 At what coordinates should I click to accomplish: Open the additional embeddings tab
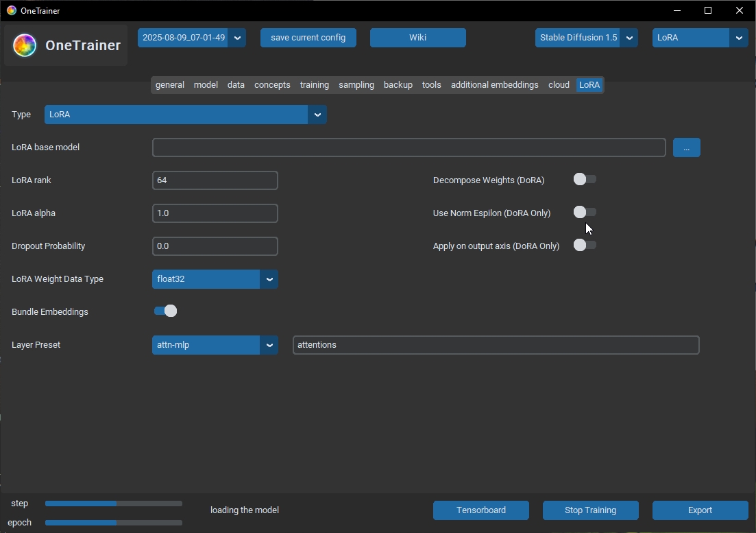pyautogui.click(x=495, y=85)
